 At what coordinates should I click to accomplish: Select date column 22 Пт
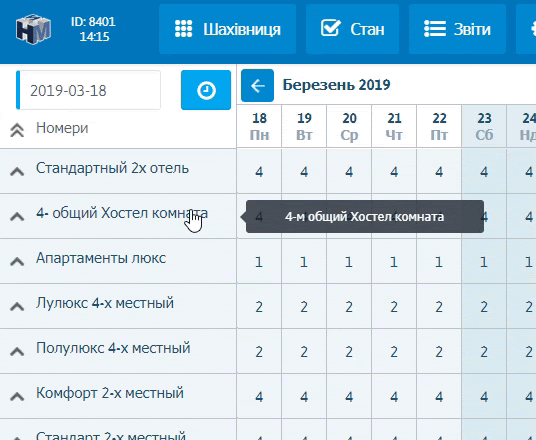click(x=439, y=126)
